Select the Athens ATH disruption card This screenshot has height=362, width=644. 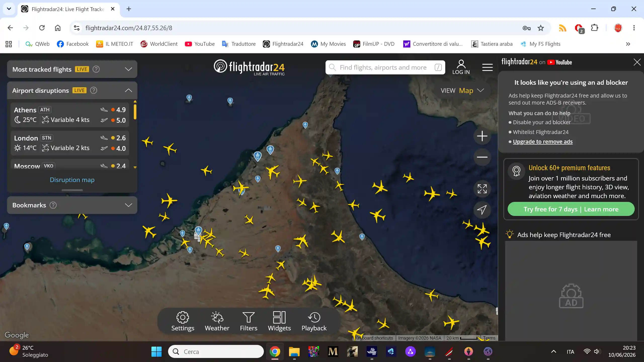(x=70, y=115)
